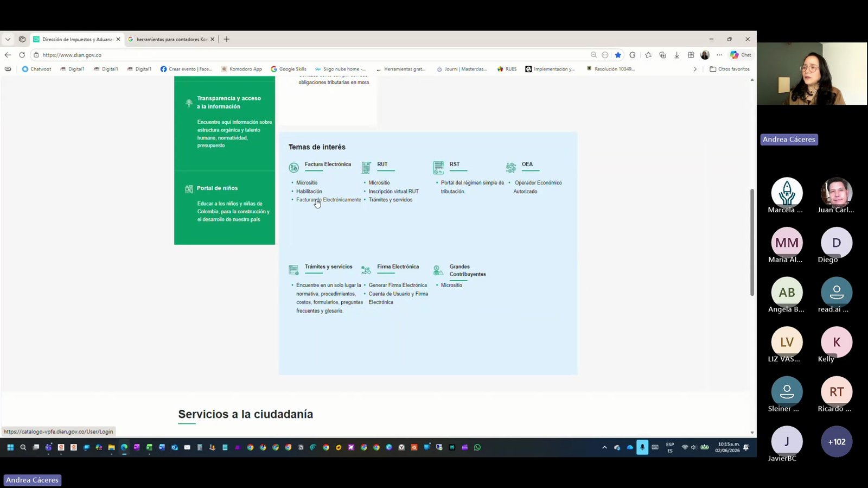Open Generar Firma Electrónica link
Viewport: 868px width, 488px height.
[x=398, y=285]
